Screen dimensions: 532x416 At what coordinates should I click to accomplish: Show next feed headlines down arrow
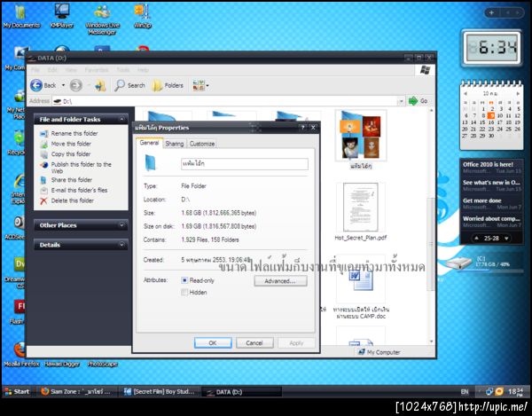click(506, 239)
